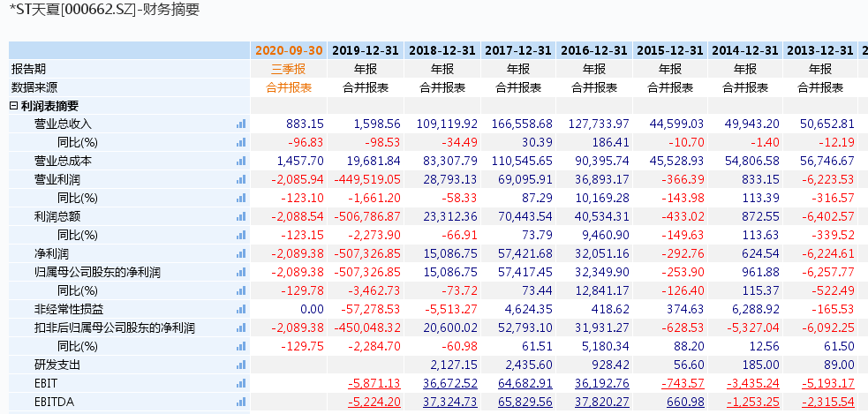Select net profit value -507,326.85 in 净利润 row
Viewport: 868px width, 414px height.
coord(367,253)
